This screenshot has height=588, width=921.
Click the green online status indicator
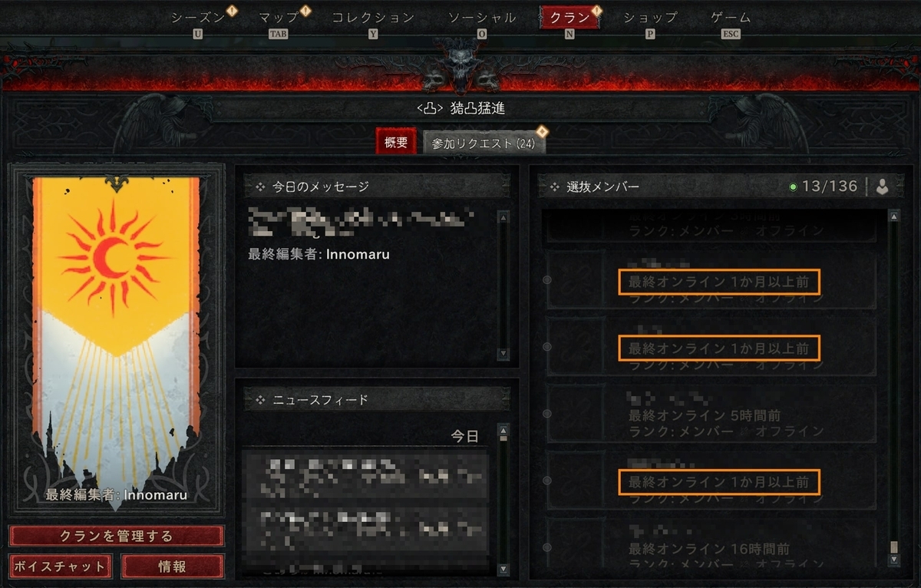pyautogui.click(x=794, y=187)
